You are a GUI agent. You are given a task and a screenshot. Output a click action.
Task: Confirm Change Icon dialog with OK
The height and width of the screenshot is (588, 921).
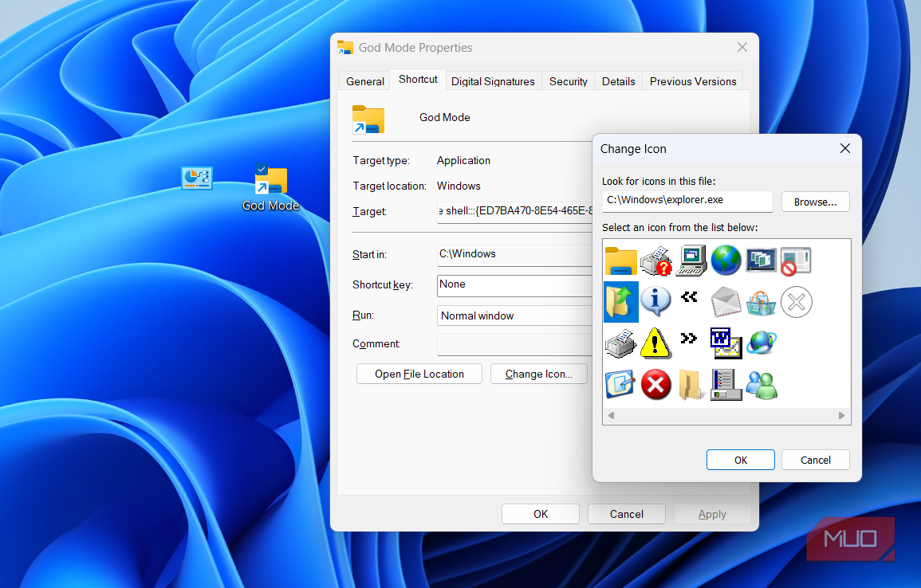741,460
